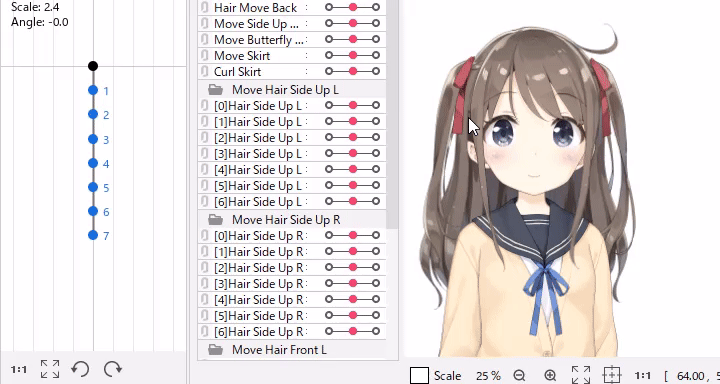Click the white background color box near Scale

point(419,376)
